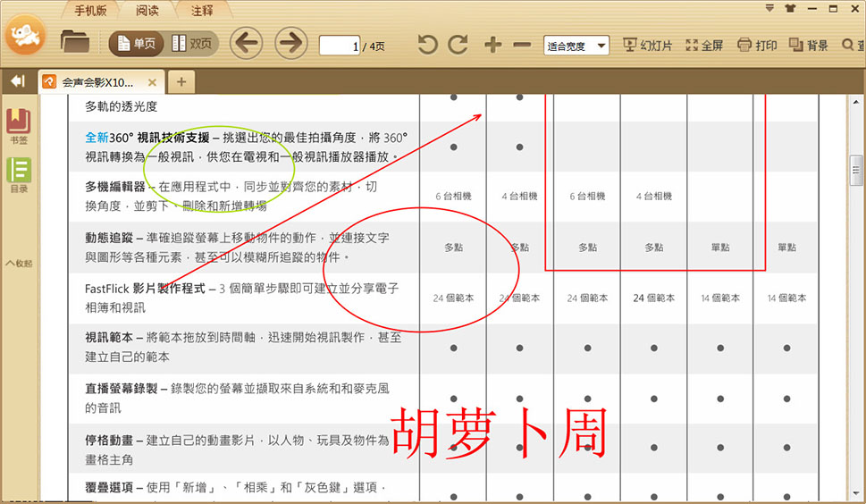Zoom out with the minus icon
866x504 pixels.
(522, 44)
